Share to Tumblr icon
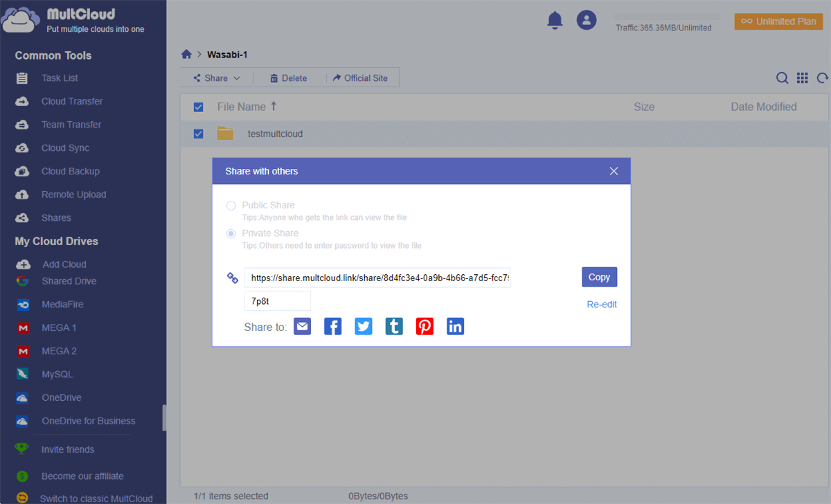This screenshot has height=504, width=831. point(394,326)
